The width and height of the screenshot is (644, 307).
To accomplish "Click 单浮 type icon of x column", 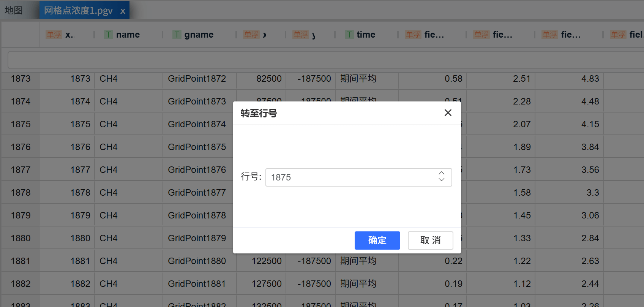I will coord(251,35).
